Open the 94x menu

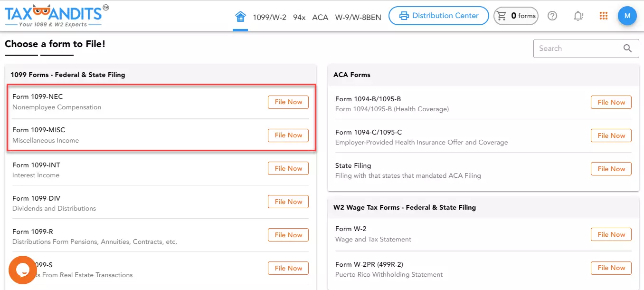[x=299, y=17]
